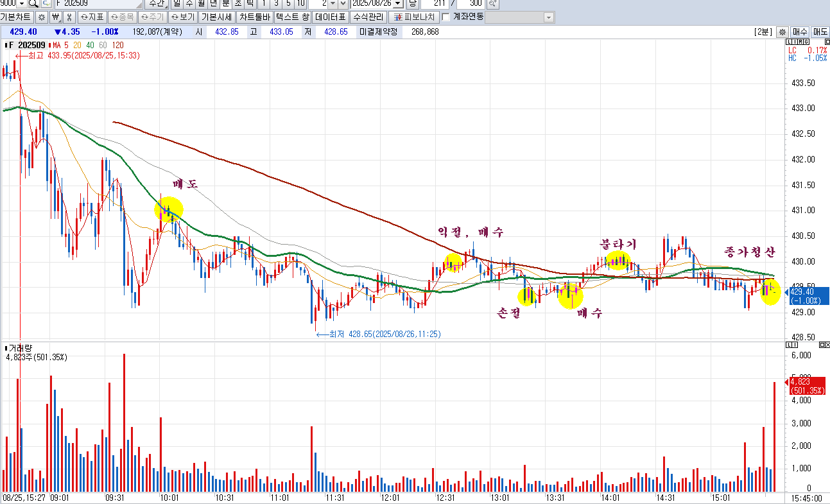
Task: Click the magnifier search icon beside code box
Action: (x=33, y=3)
